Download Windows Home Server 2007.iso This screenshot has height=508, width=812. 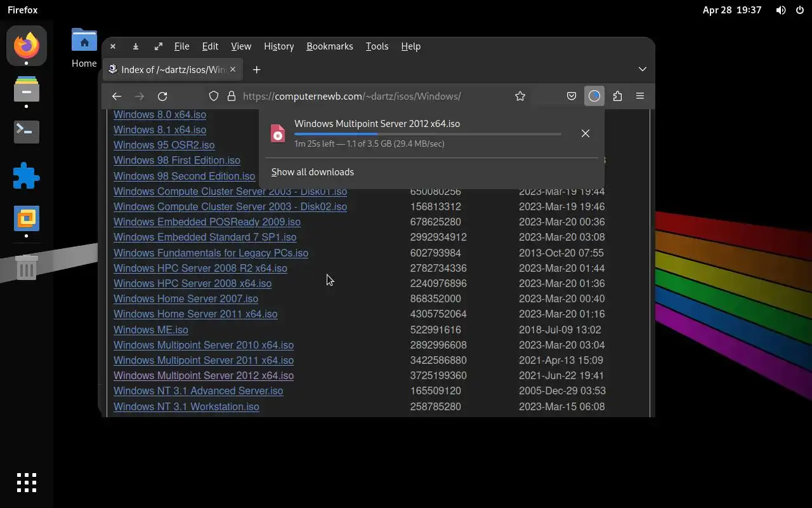tap(186, 298)
